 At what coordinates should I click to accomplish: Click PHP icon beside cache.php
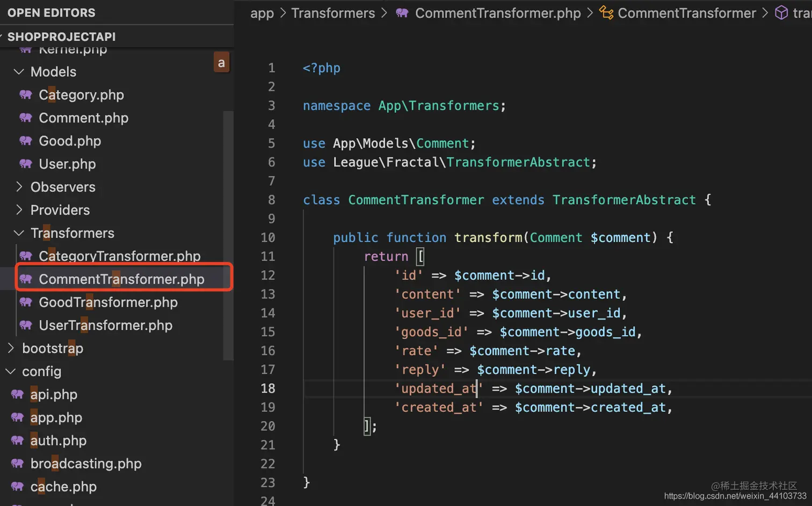pyautogui.click(x=17, y=487)
